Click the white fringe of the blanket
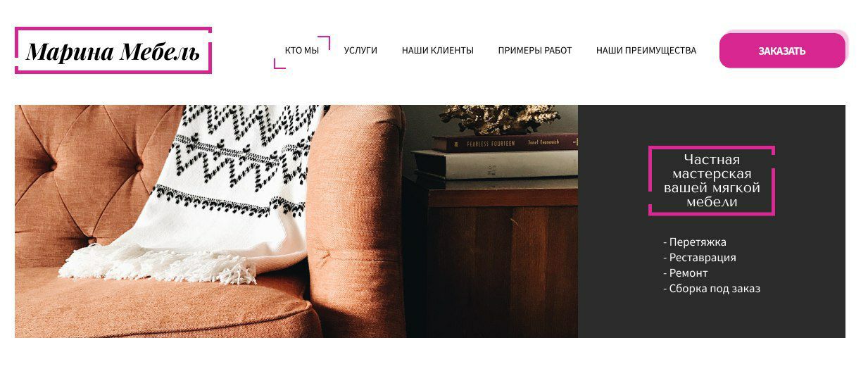Viewport: 868px width, 388px height. (158, 265)
